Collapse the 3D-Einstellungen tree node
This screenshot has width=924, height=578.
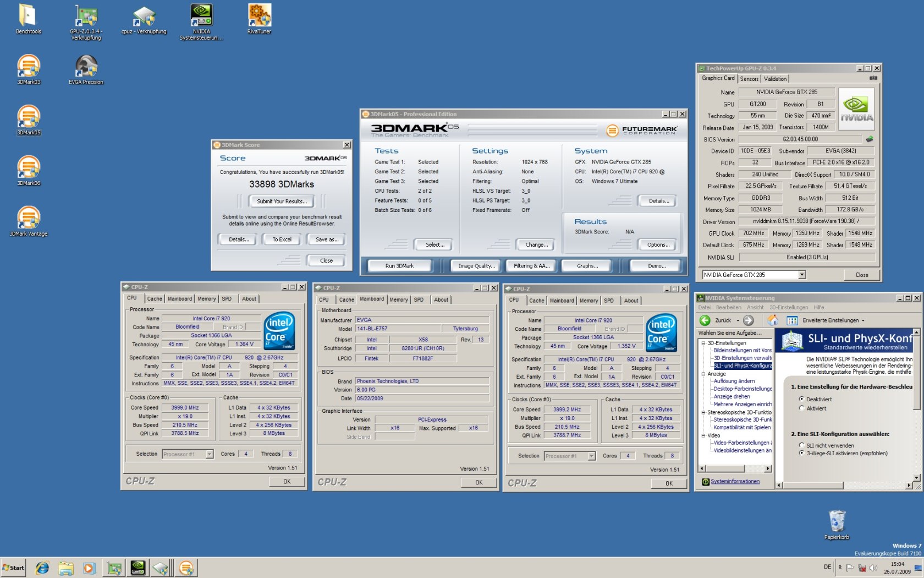(703, 343)
